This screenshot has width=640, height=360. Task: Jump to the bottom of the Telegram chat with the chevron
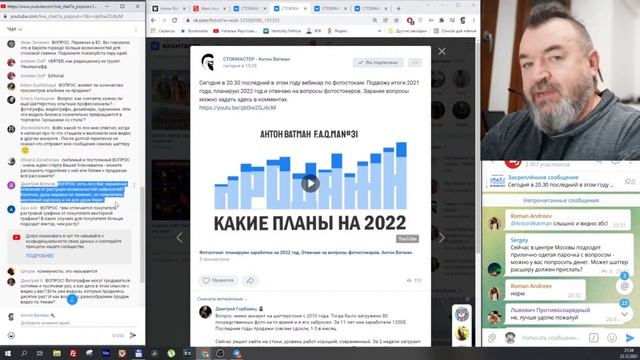pos(624,314)
